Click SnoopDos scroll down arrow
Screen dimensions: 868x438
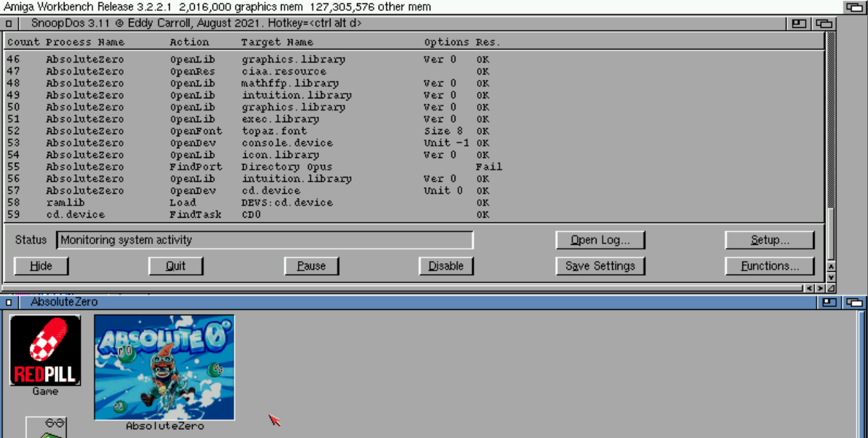click(x=831, y=277)
